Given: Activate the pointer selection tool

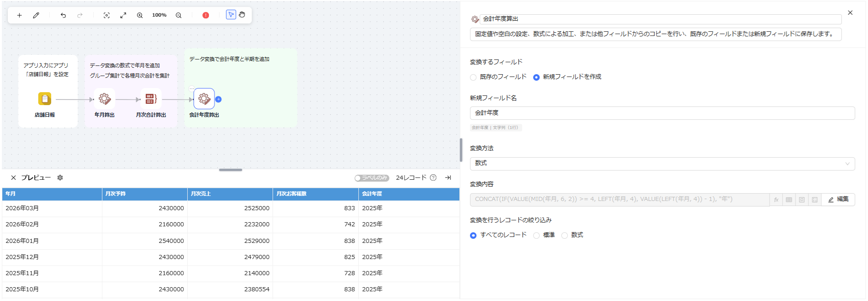Looking at the screenshot, I should point(231,15).
